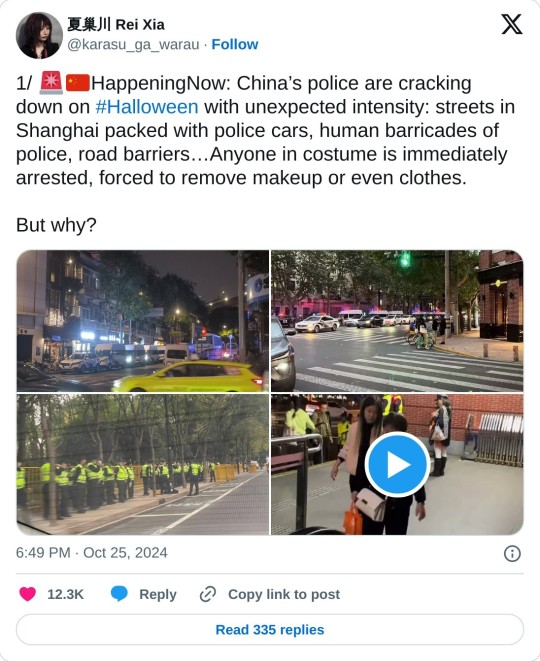
Task: Open the 夏巢川 Rei Xia display name
Action: coord(116,24)
